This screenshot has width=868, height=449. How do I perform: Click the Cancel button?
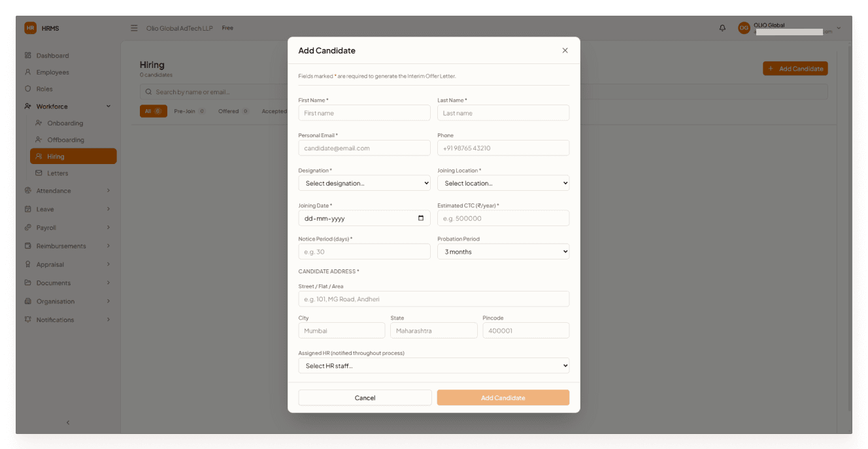click(x=365, y=397)
